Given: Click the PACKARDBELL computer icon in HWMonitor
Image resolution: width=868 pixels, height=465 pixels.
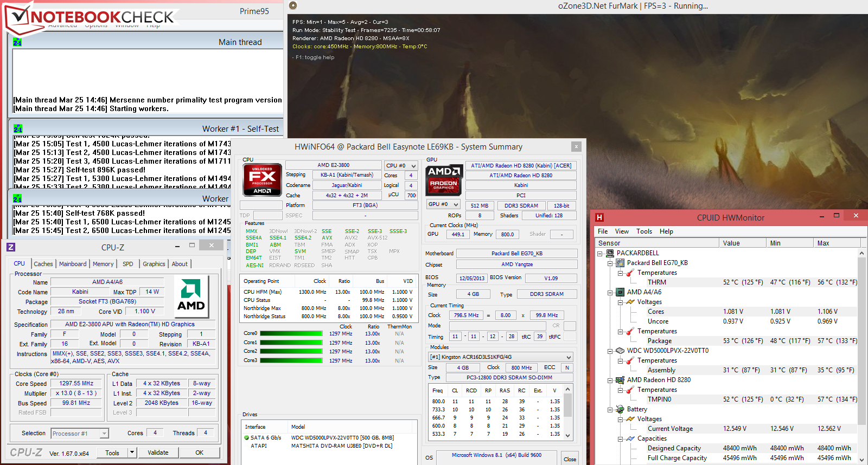Looking at the screenshot, I should coord(610,253).
